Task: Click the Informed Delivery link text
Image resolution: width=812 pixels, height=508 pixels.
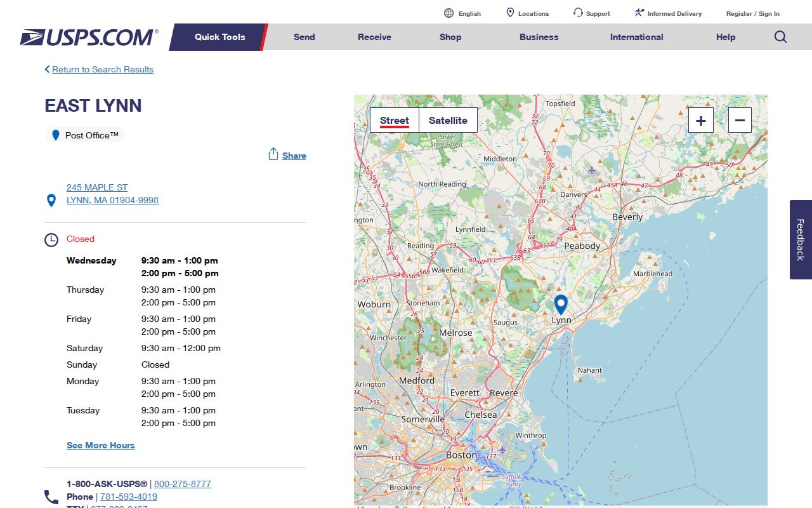Action: tap(675, 13)
